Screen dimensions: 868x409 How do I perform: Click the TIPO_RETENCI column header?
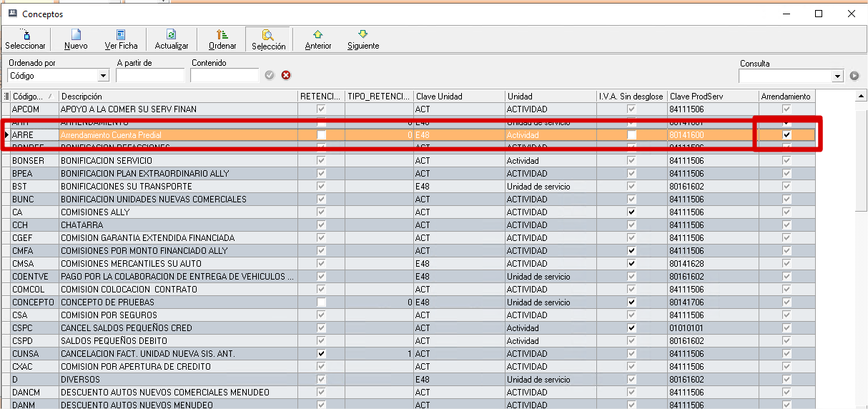tap(379, 96)
